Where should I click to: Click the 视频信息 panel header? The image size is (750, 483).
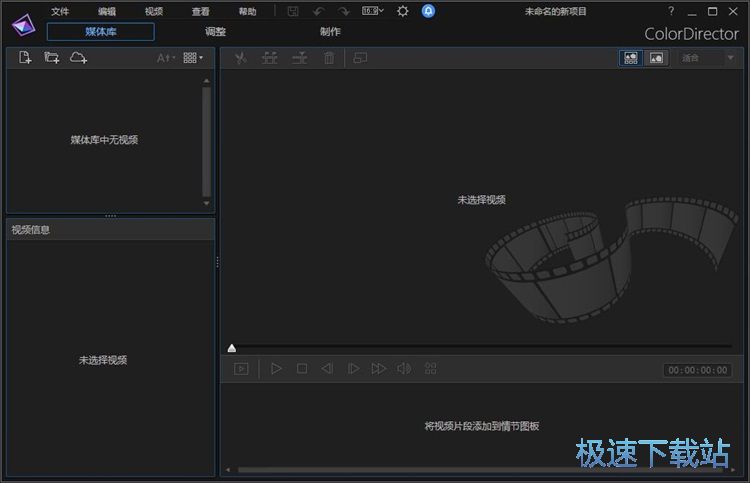coord(110,230)
